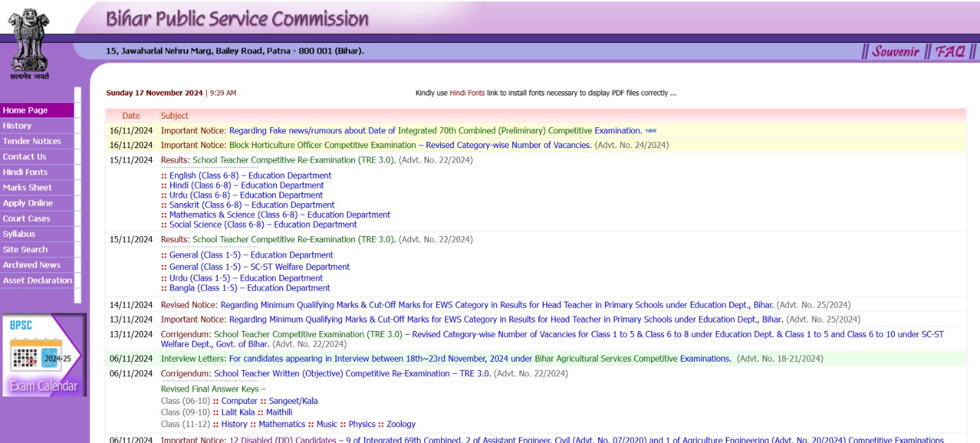Open Bangla (Class 1-5) Education Department result

pos(249,288)
